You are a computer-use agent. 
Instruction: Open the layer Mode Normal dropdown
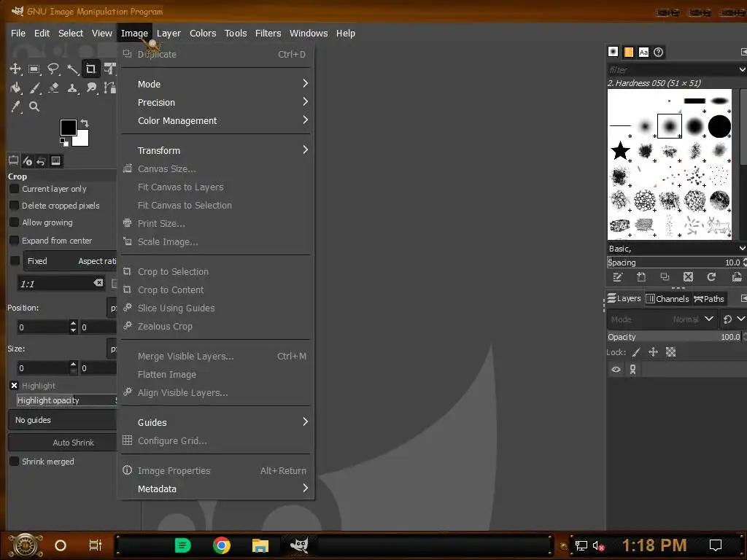662,319
